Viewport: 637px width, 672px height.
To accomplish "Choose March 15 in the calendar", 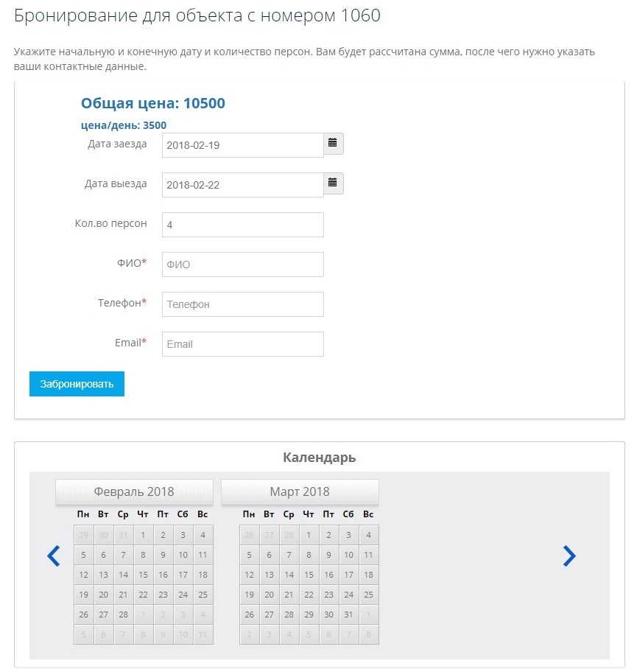I will click(309, 575).
